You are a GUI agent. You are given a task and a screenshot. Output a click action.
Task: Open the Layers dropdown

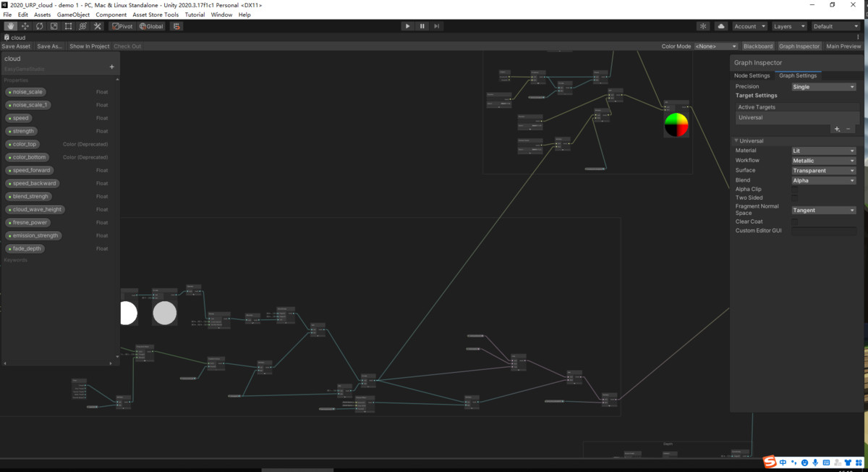pyautogui.click(x=788, y=26)
